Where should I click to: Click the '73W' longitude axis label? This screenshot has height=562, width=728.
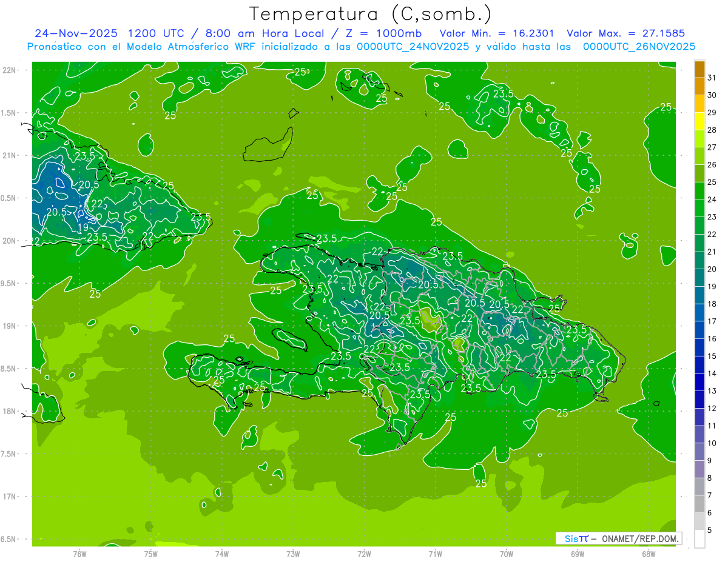click(293, 554)
